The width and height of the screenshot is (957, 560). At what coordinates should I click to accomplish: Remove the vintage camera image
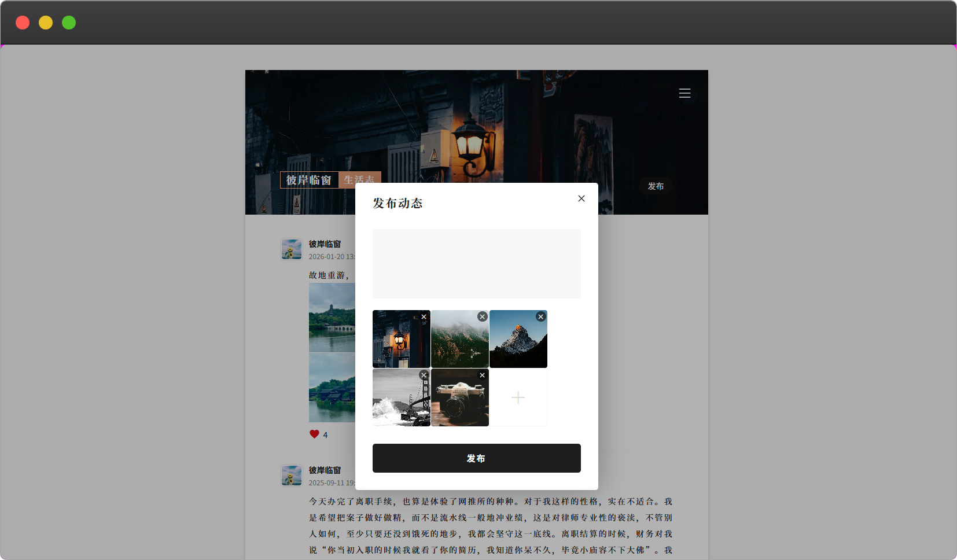[483, 375]
